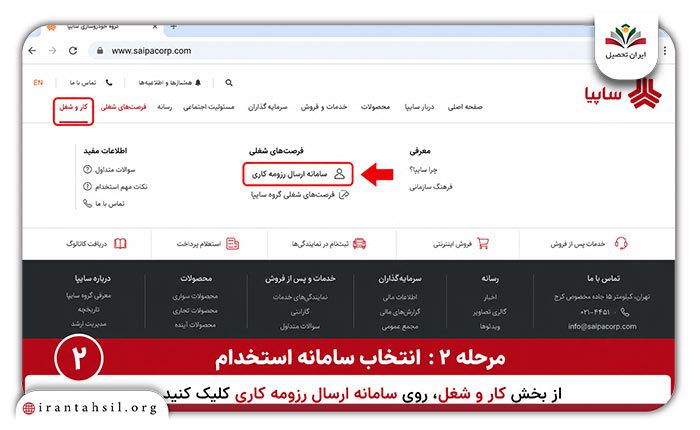Open the درباره سایپا menu
The image size is (700, 430).
[x=419, y=107]
